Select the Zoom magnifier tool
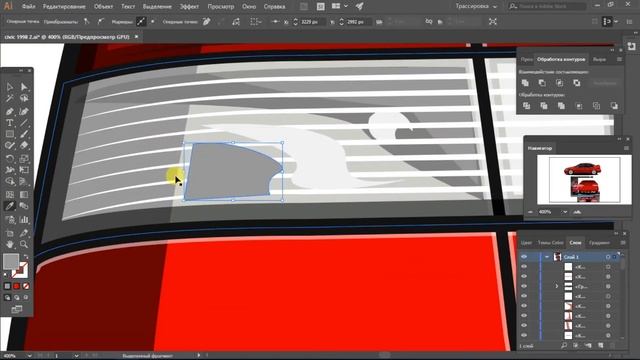This screenshot has height=360, width=640. coord(24,244)
